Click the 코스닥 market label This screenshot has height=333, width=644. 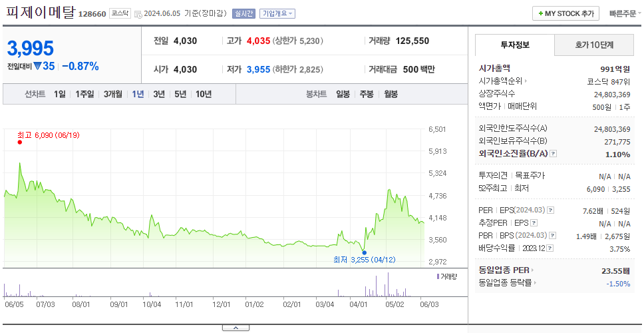[x=120, y=13]
